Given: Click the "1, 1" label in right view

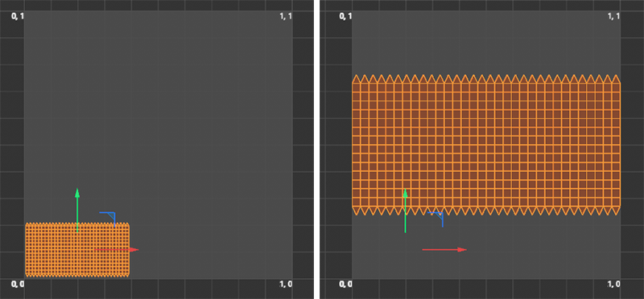Looking at the screenshot, I should (x=613, y=16).
